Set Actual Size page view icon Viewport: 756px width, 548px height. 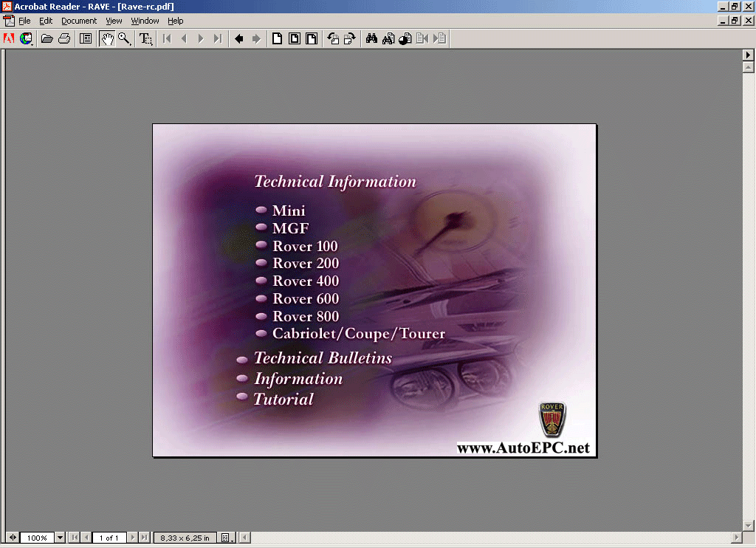(278, 38)
